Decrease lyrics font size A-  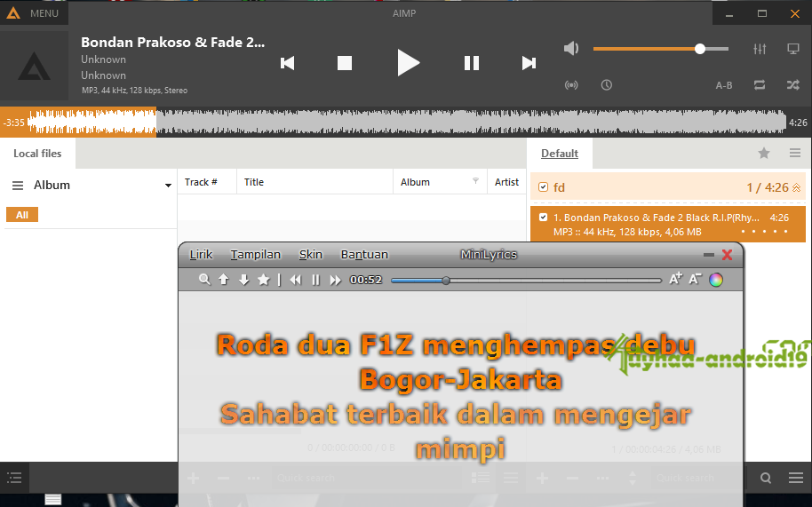(x=695, y=280)
